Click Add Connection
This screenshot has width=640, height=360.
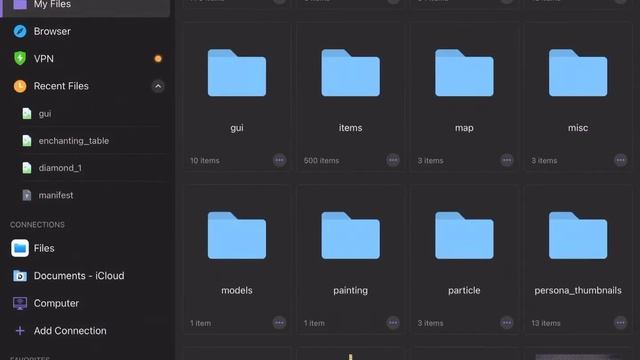coord(86,331)
